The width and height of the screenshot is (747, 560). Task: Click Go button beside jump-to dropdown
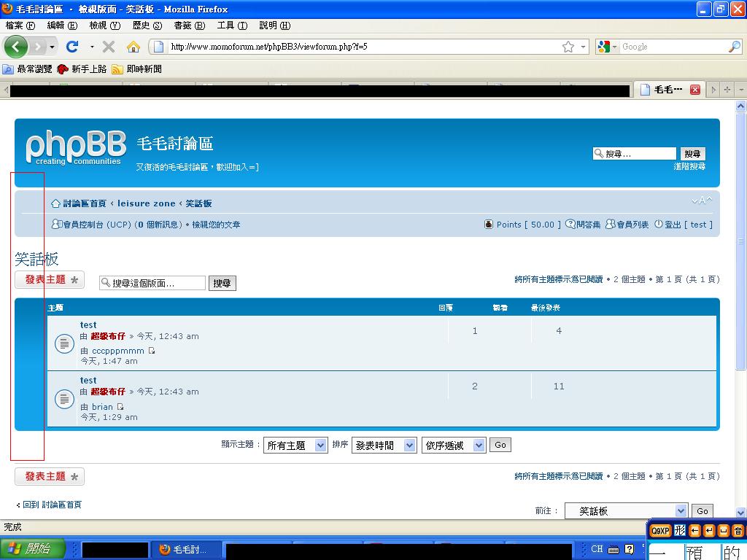point(703,511)
